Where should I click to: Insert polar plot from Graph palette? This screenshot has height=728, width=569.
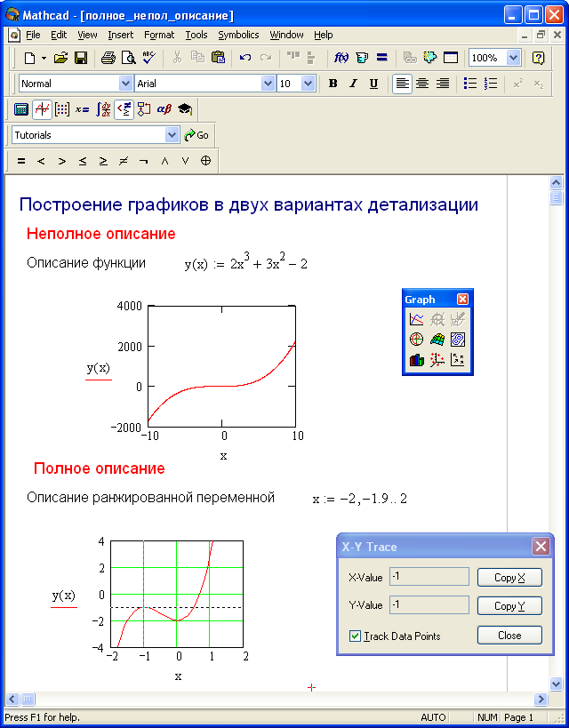pos(417,340)
